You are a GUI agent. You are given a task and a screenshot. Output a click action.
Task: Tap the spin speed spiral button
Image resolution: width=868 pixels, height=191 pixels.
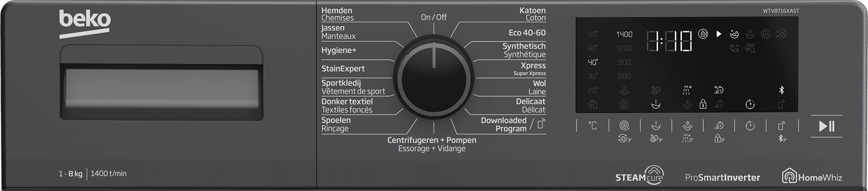[625, 126]
